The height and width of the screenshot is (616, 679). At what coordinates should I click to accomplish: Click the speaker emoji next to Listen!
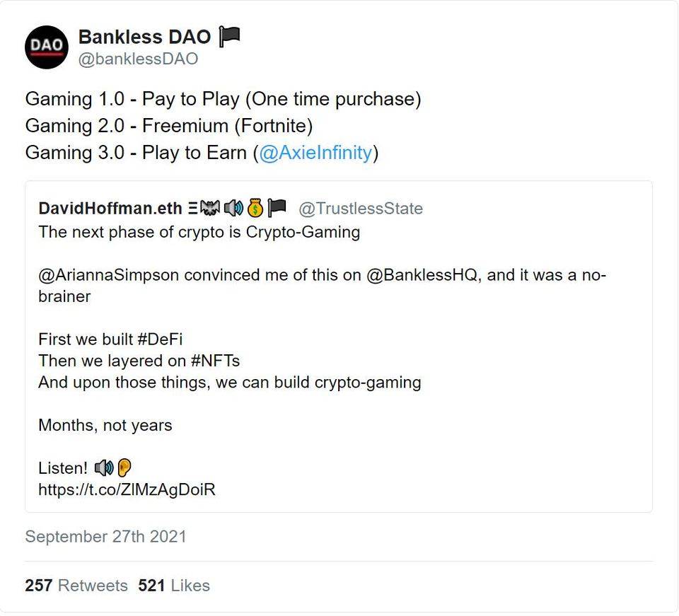(x=104, y=468)
